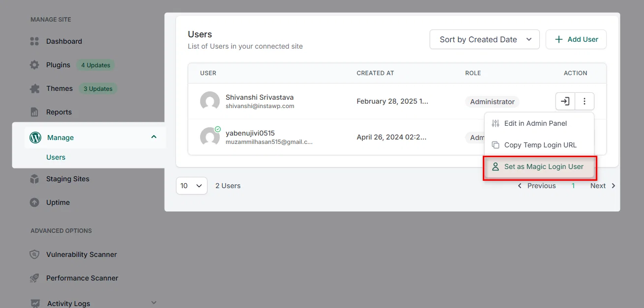The height and width of the screenshot is (308, 644).
Task: Select Edit in Admin Panel
Action: (x=539, y=123)
